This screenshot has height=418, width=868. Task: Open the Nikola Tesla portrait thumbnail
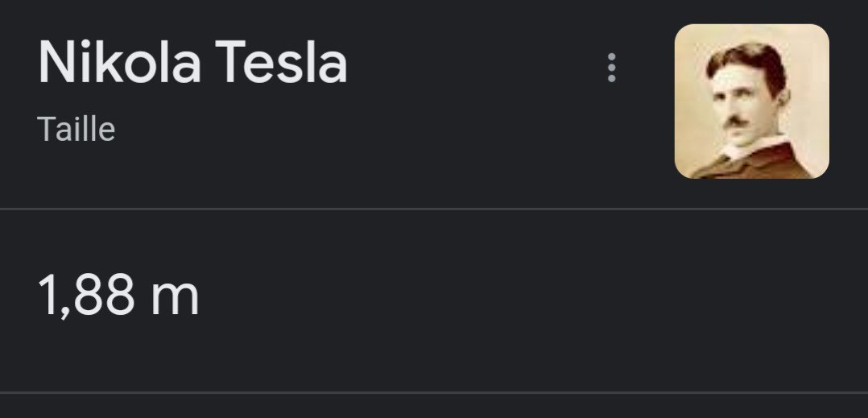pos(751,101)
